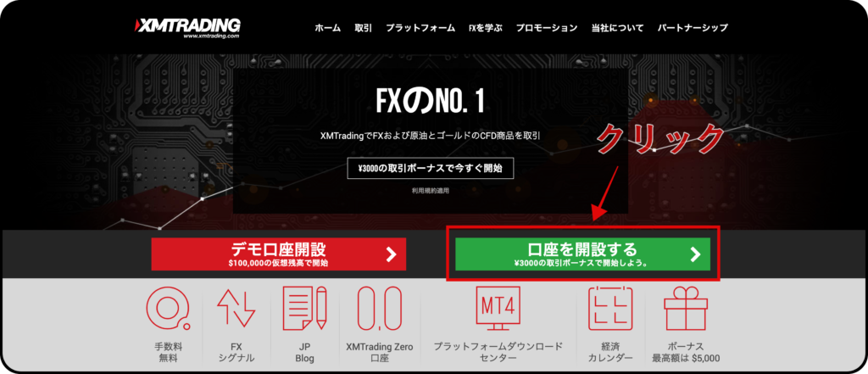Click the green 口座を開設する button
Screen dimensions: 868x374
(583, 254)
